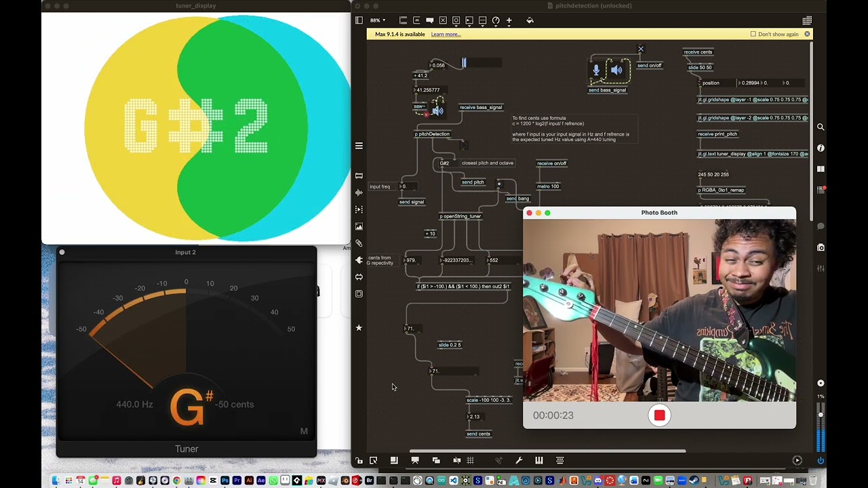This screenshot has width=868, height=488.
Task: Select the scale -100 100 -3. 3. object
Action: click(488, 400)
